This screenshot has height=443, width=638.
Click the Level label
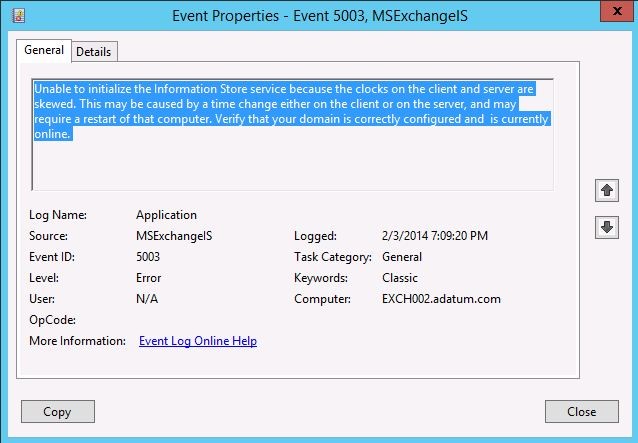pyautogui.click(x=44, y=278)
